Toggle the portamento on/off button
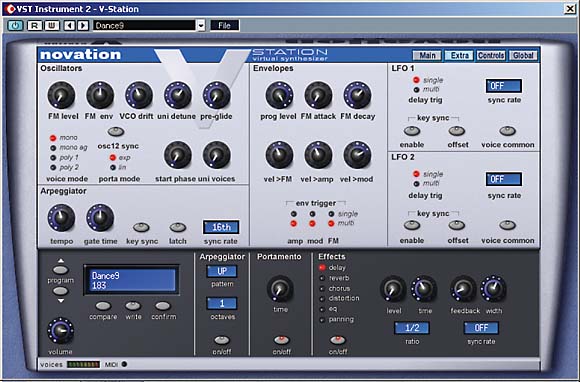This screenshot has height=382, width=580. point(281,340)
